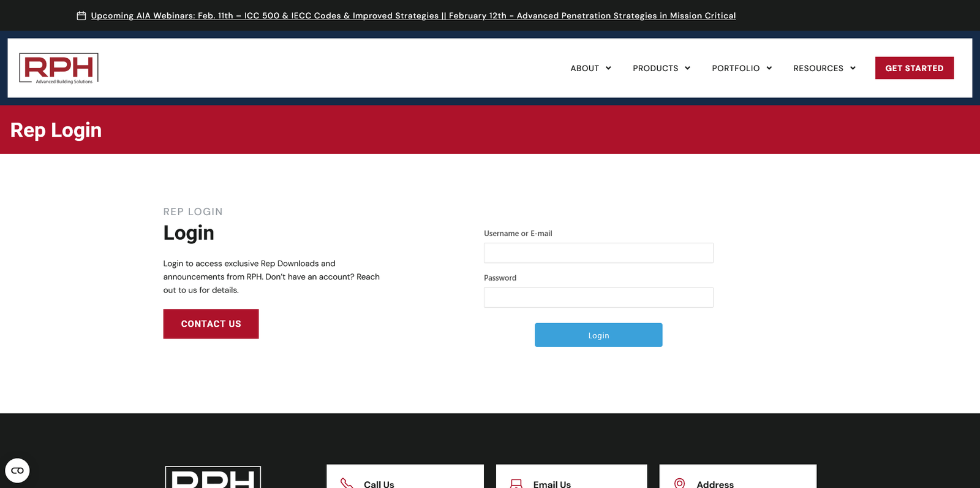Open the PRODUCTS menu item
Screen dimensions: 980x488
pyautogui.click(x=655, y=68)
